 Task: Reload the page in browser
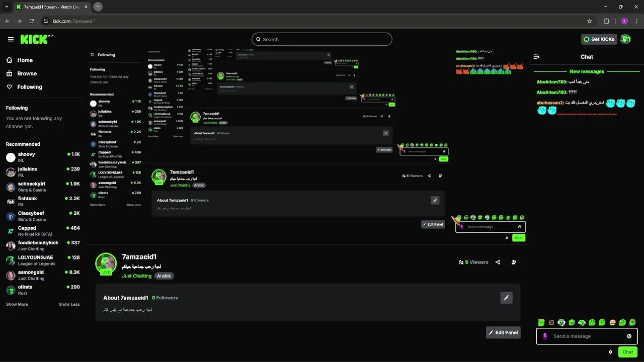pos(32,21)
